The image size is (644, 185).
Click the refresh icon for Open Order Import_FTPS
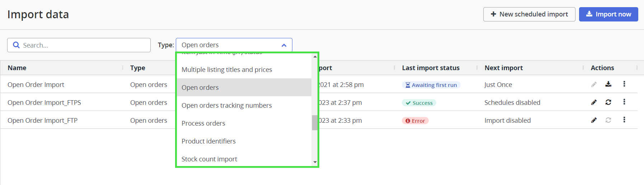click(608, 102)
